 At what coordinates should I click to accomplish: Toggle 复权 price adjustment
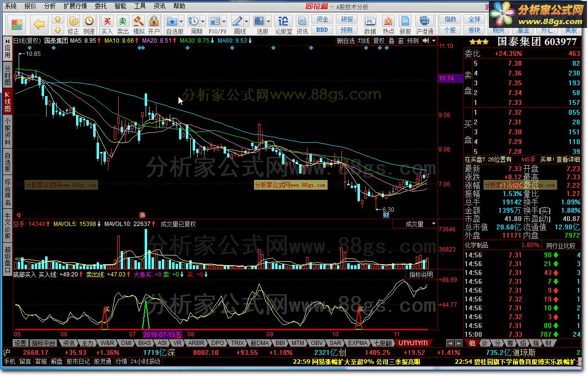pos(379,41)
